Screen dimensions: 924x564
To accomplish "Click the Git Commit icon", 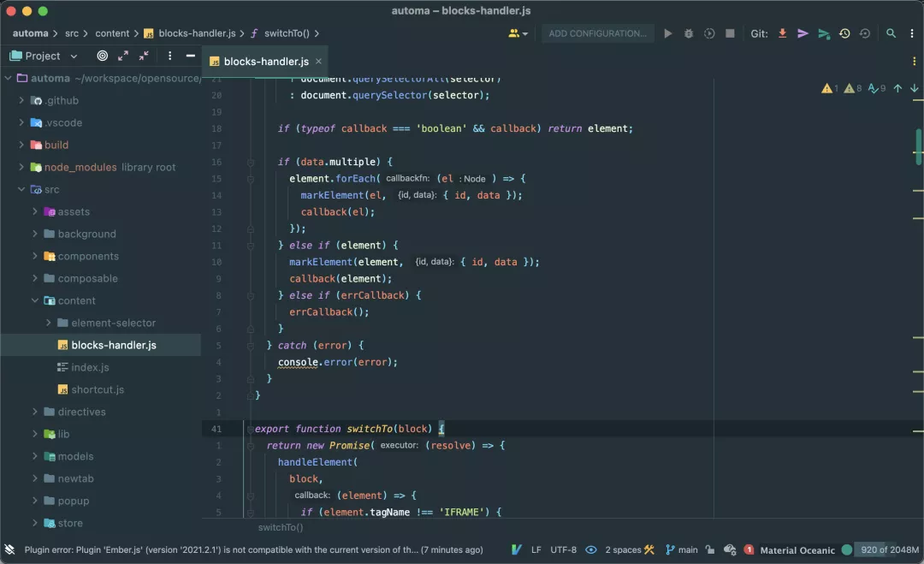I will 803,33.
